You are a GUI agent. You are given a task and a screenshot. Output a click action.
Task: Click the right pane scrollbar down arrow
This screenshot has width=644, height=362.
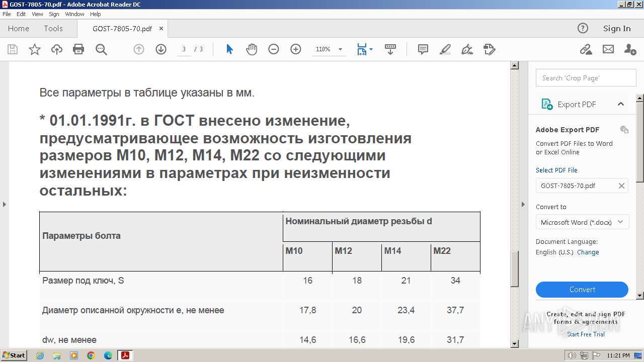tap(640, 296)
